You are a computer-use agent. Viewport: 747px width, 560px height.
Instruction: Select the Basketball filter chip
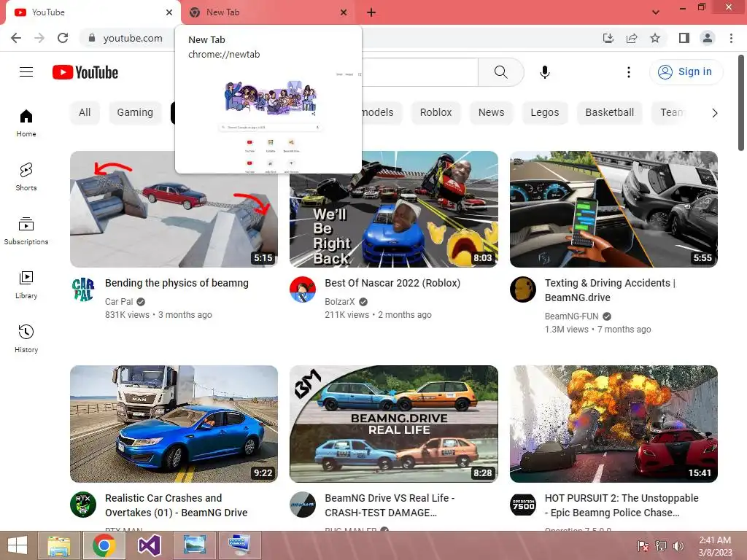[610, 113]
